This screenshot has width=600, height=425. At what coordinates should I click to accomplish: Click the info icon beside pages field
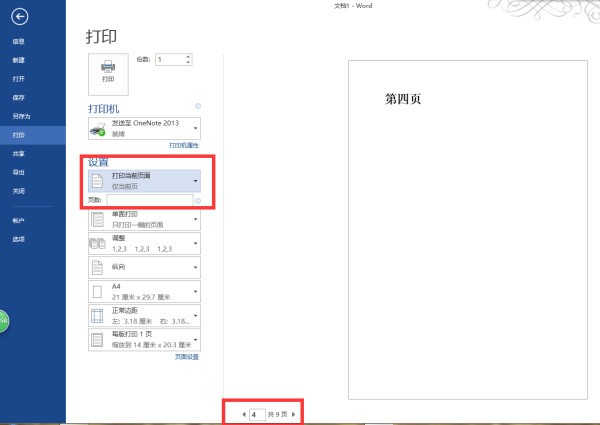198,201
